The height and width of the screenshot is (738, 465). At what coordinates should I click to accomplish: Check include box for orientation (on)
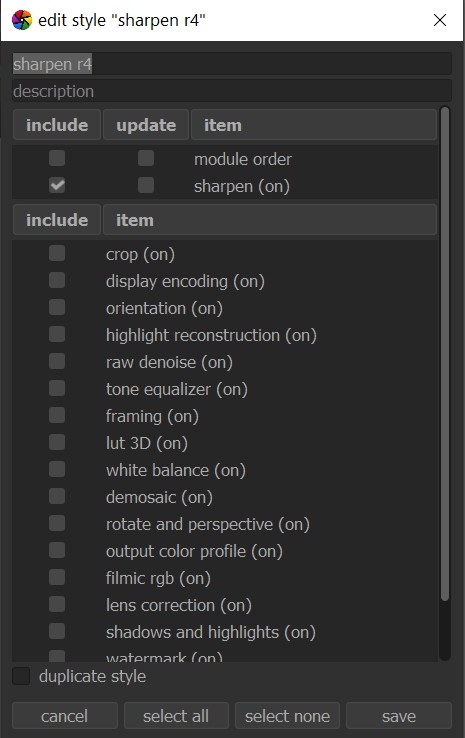[x=57, y=308]
